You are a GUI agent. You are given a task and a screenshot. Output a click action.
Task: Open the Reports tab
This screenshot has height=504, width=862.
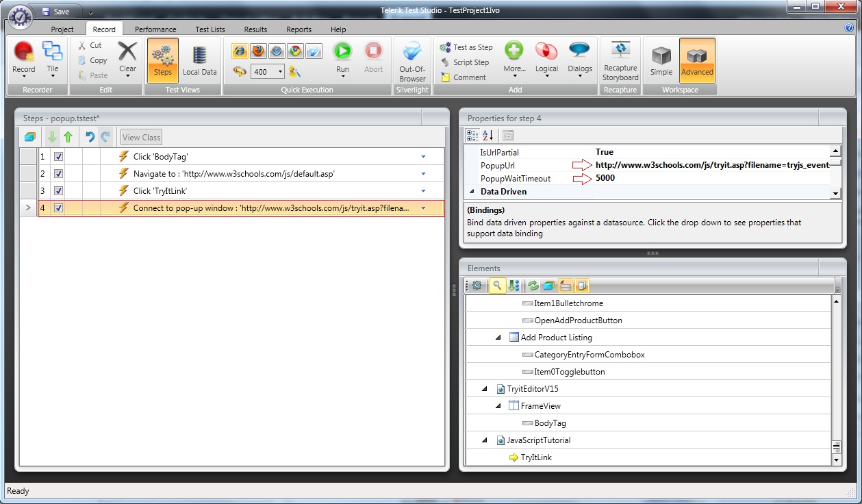pos(299,29)
